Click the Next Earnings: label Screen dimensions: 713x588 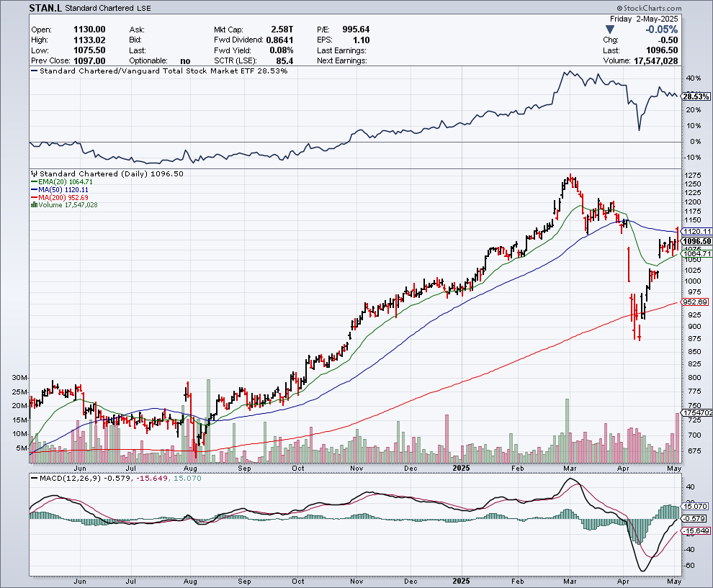click(x=342, y=61)
